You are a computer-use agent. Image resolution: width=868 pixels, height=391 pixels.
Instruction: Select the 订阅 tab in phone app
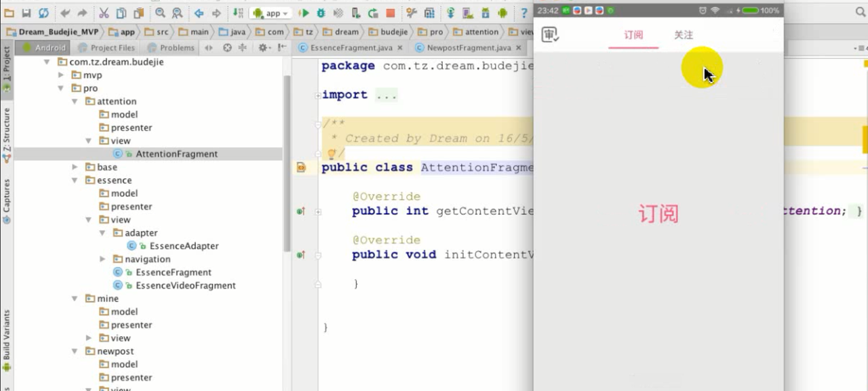633,35
